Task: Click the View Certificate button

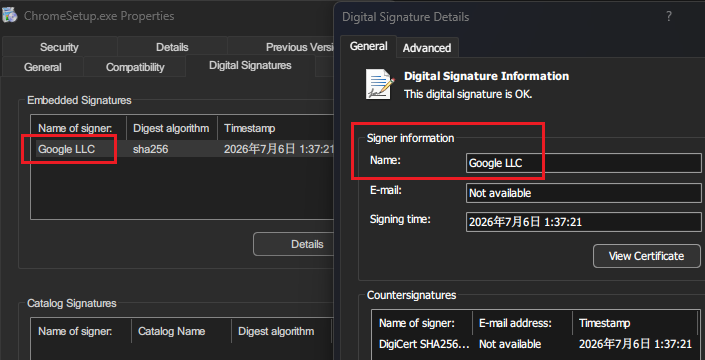Action: coord(647,256)
